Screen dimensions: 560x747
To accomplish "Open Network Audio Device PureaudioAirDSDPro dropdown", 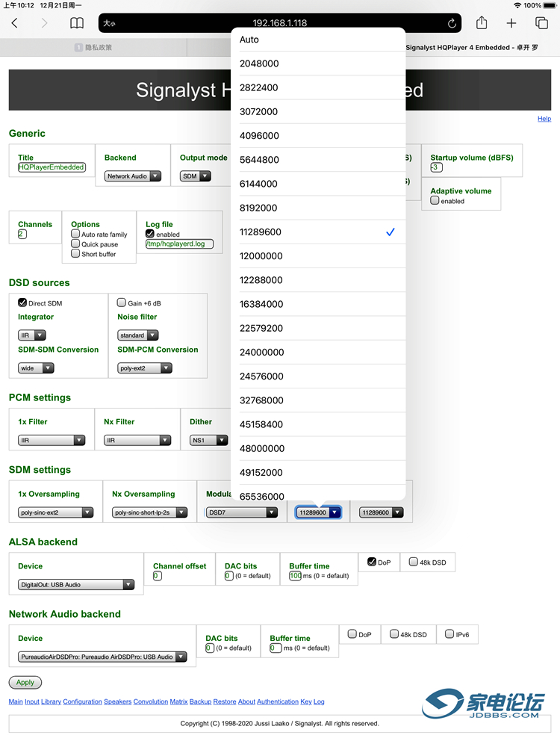I will coord(102,657).
